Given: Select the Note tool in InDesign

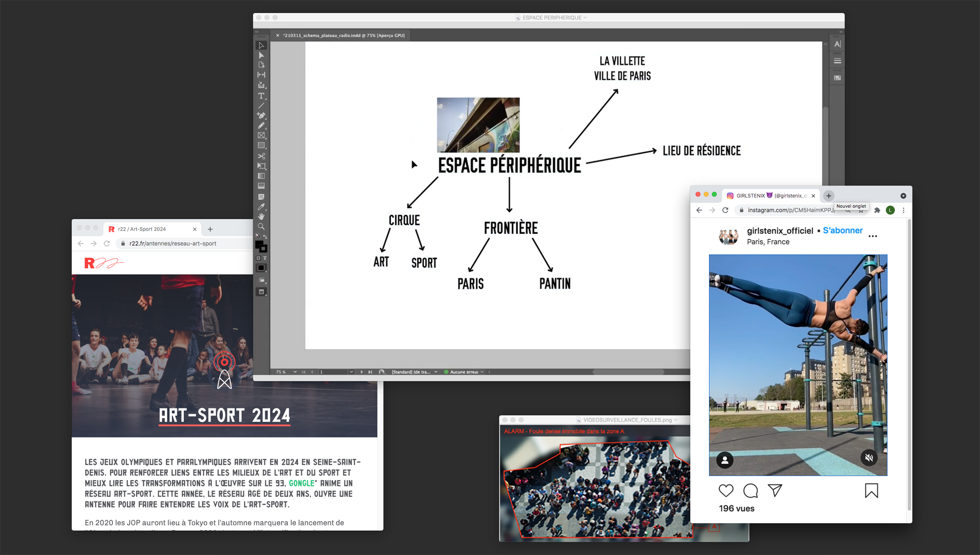Looking at the screenshot, I should click(x=261, y=197).
